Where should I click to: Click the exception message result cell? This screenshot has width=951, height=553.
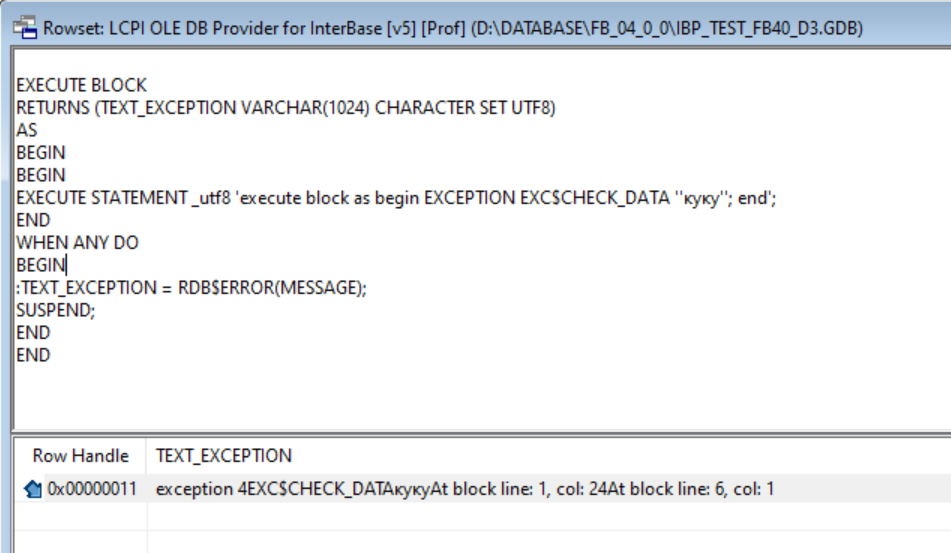tap(465, 489)
